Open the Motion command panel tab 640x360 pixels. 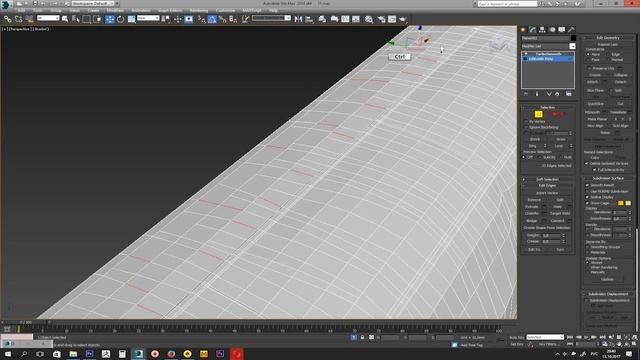(x=552, y=29)
